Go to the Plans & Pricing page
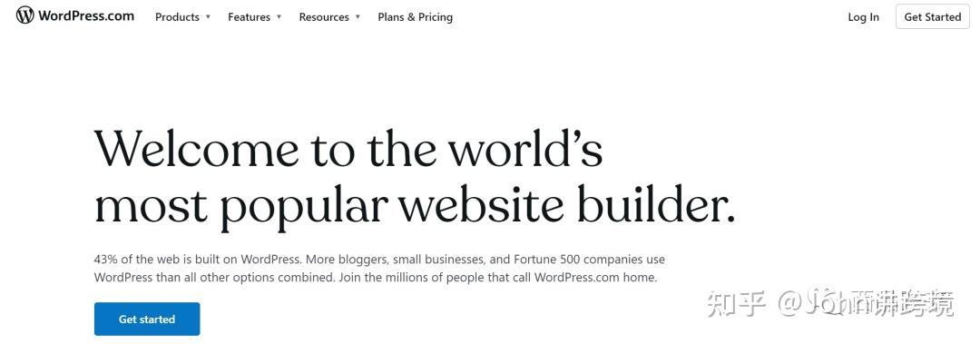Image resolution: width=980 pixels, height=344 pixels. (415, 17)
